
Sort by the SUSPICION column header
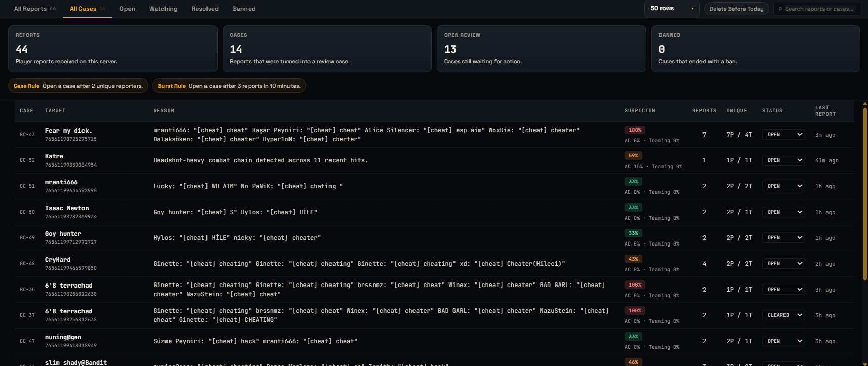tap(640, 111)
